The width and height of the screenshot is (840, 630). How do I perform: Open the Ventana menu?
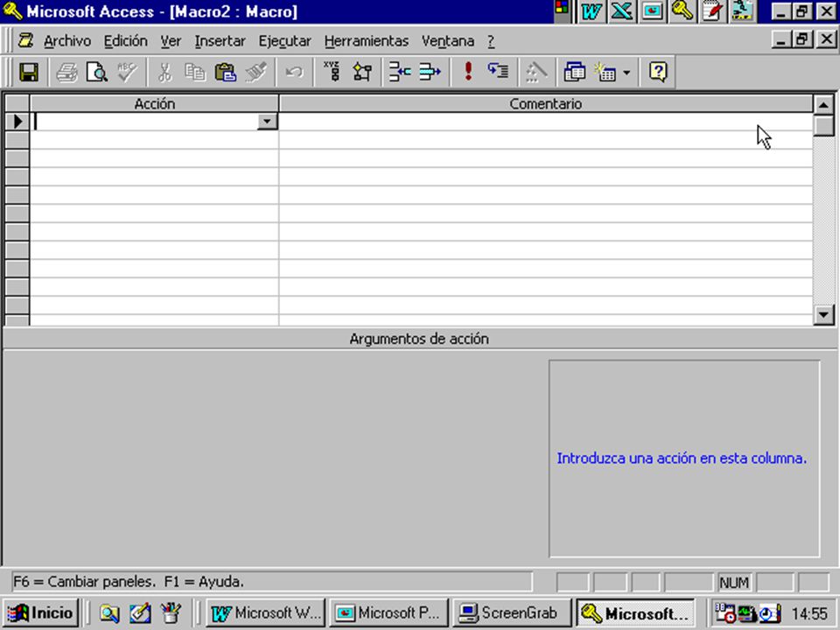pos(448,41)
